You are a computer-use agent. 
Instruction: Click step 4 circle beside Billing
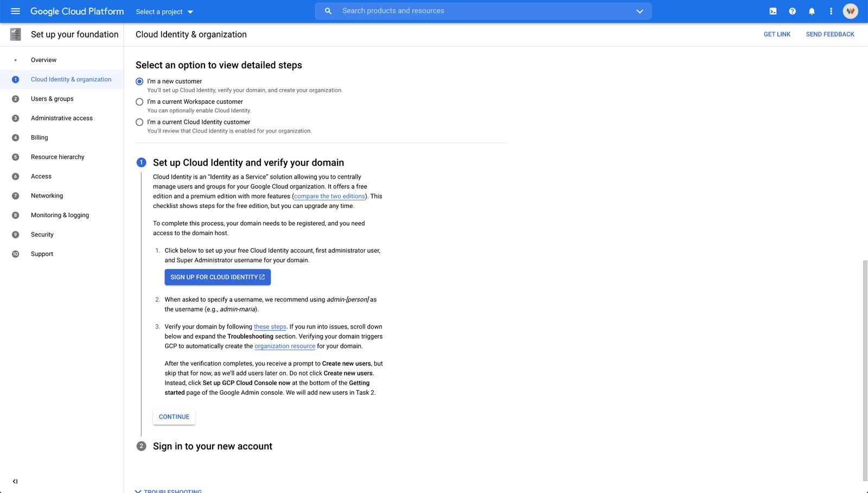pyautogui.click(x=15, y=137)
